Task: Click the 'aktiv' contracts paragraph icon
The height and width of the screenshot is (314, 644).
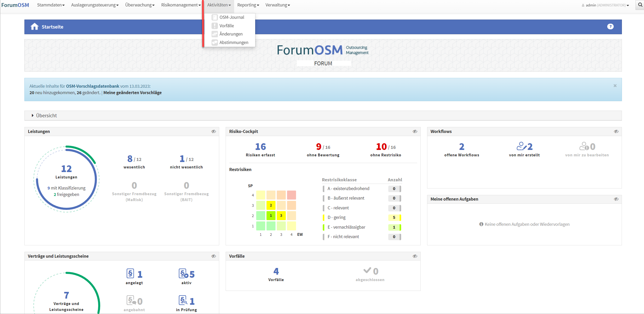Action: tap(183, 274)
